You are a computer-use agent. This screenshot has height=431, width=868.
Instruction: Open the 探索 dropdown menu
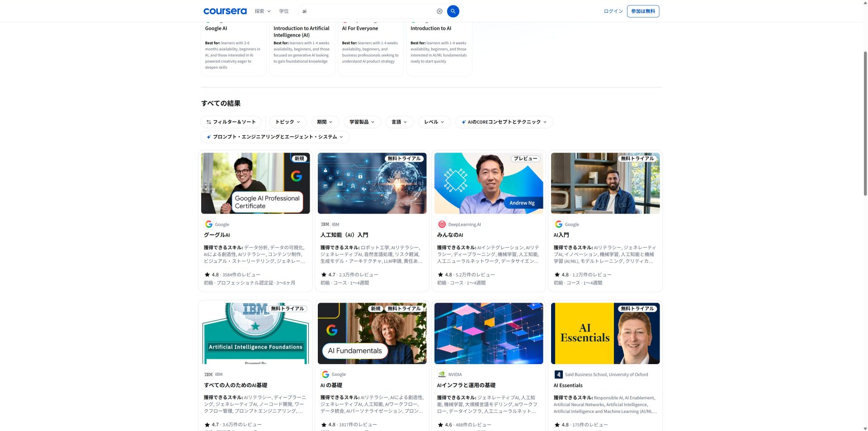[262, 11]
